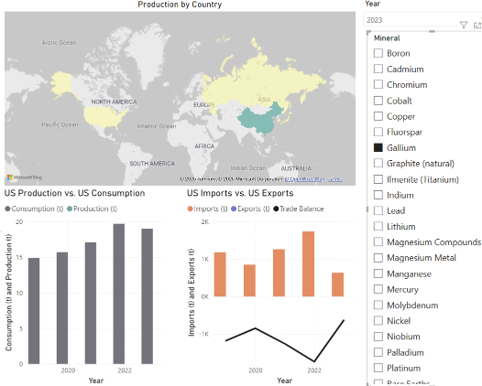482x386 pixels.
Task: Select Graphite (natural) checkbox
Action: click(x=378, y=163)
